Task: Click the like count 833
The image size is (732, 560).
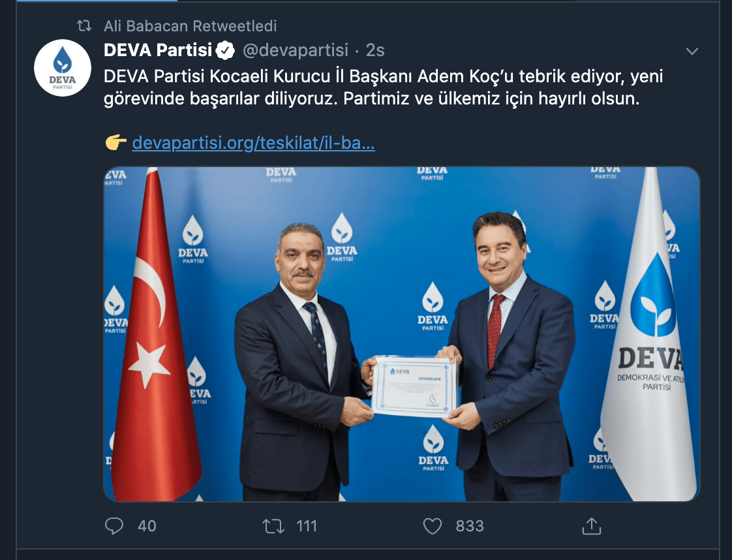Action: (470, 526)
